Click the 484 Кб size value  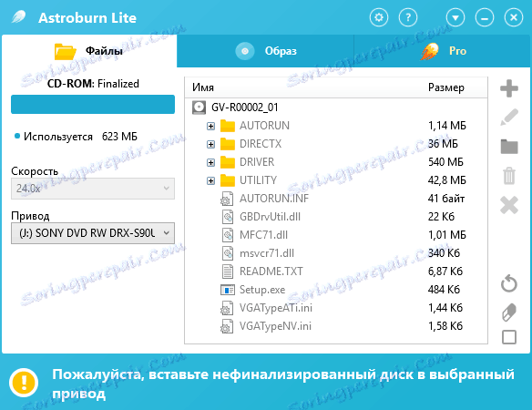tap(444, 290)
